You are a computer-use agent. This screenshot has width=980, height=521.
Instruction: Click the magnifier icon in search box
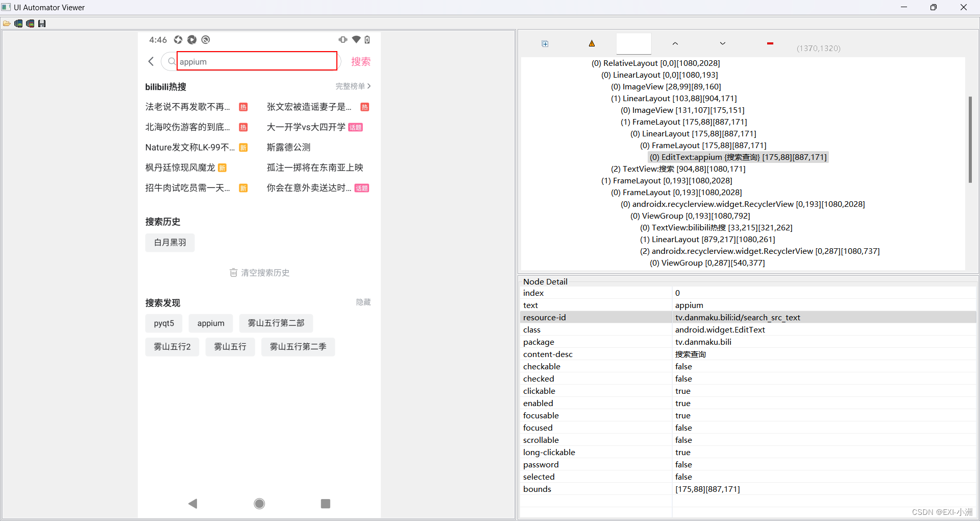pos(171,61)
